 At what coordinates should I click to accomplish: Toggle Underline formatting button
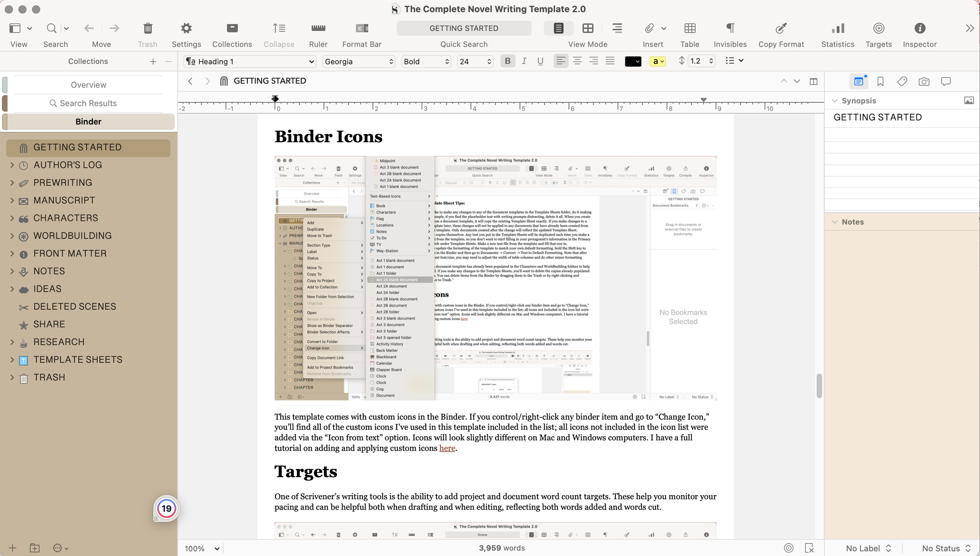540,61
